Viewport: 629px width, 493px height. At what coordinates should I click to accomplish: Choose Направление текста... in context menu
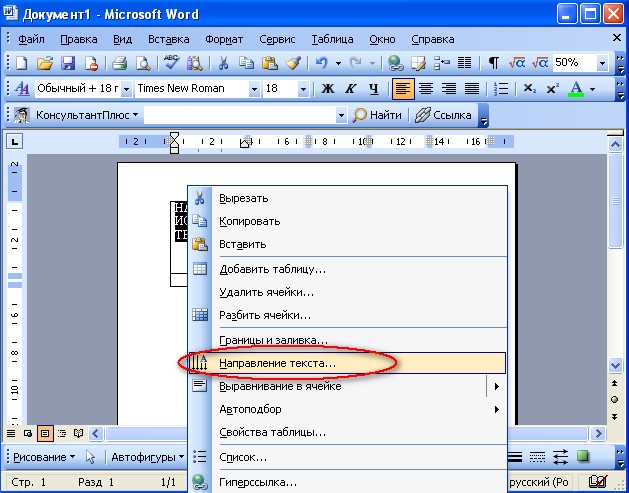pyautogui.click(x=347, y=363)
